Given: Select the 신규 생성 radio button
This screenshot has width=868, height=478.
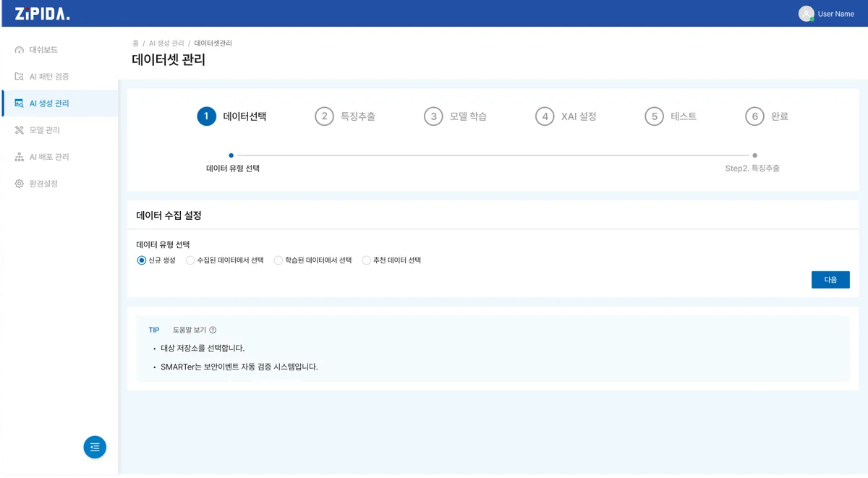Looking at the screenshot, I should (142, 260).
